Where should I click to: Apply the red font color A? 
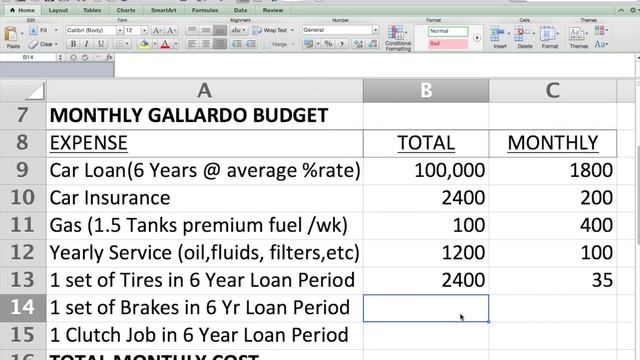(x=165, y=44)
